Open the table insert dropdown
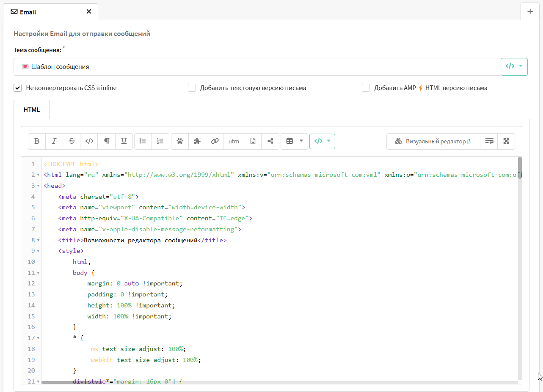 295,141
